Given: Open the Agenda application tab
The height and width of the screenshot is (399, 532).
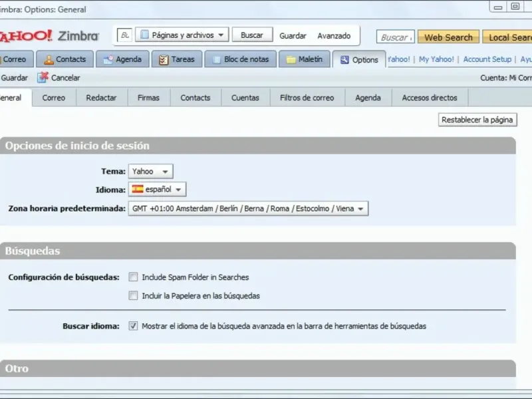Looking at the screenshot, I should pos(122,59).
